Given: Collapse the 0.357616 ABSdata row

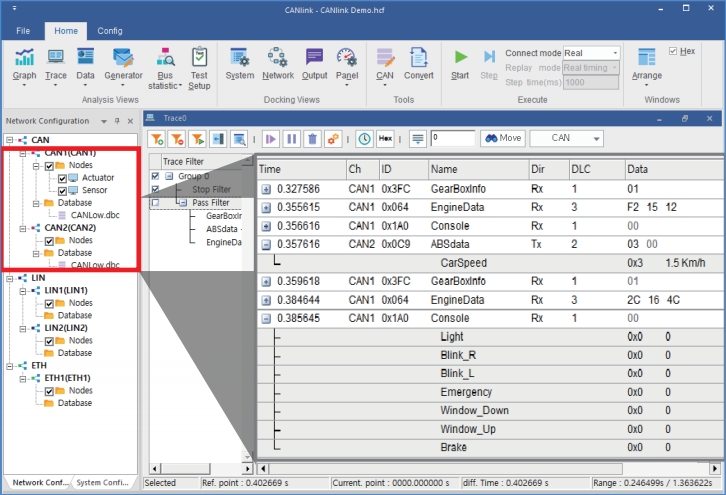Looking at the screenshot, I should pyautogui.click(x=266, y=244).
